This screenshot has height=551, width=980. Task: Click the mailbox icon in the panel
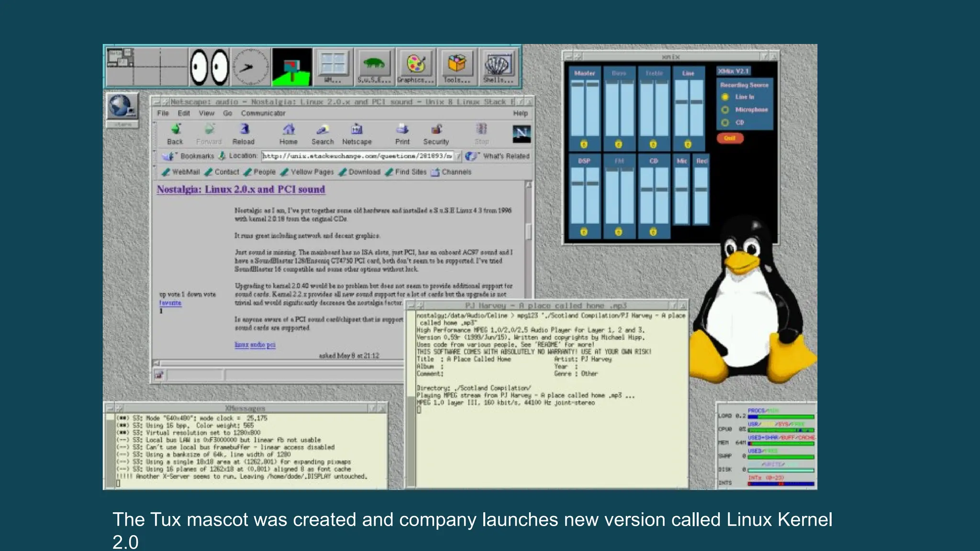291,67
